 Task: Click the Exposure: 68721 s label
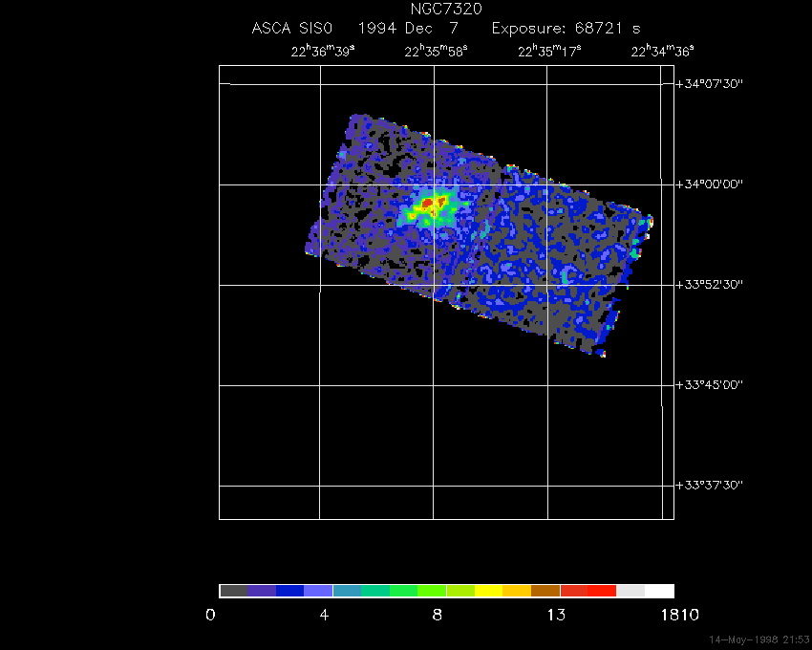tap(566, 29)
